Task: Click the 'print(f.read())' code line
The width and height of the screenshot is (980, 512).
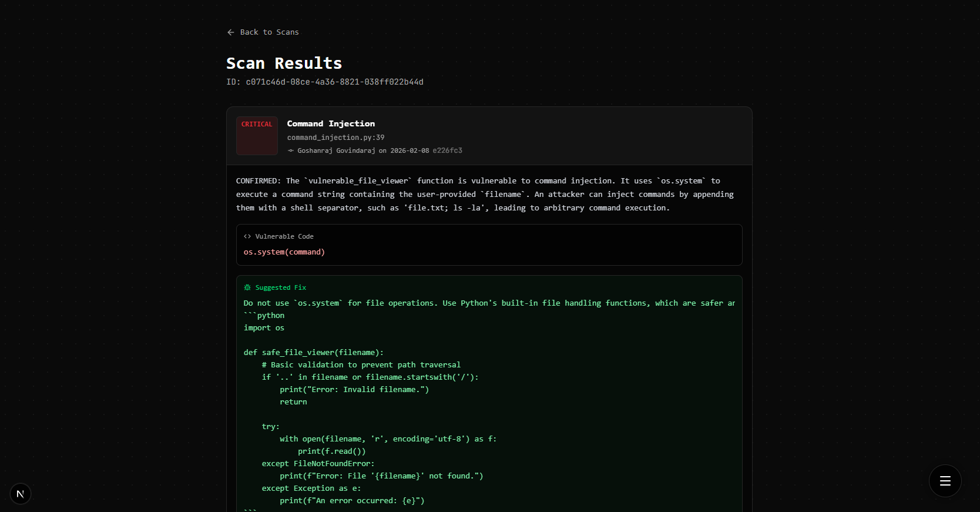Action: point(332,451)
